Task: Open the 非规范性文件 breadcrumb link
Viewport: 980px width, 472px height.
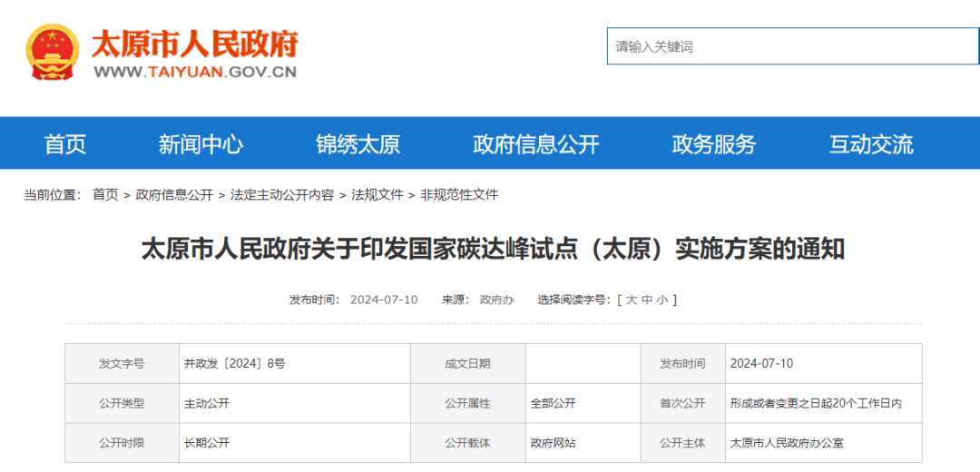Action: coord(459,195)
